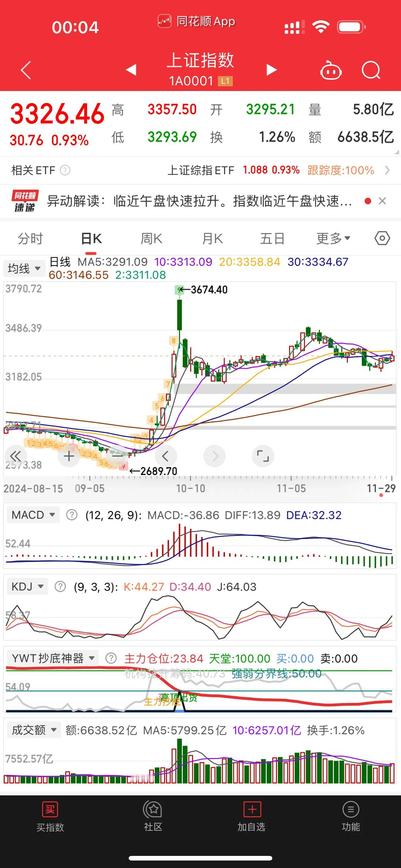401x868 pixels.
Task: Switch to the next index with the right triangle
Action: coord(272,70)
